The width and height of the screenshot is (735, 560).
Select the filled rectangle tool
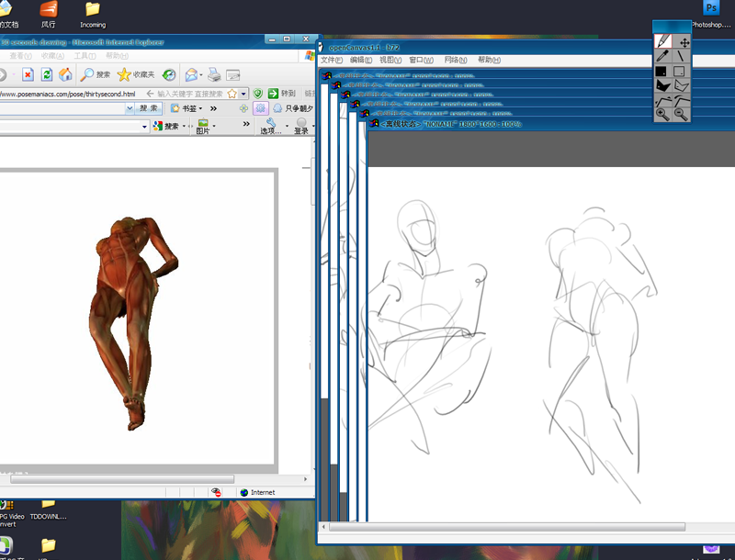(662, 72)
